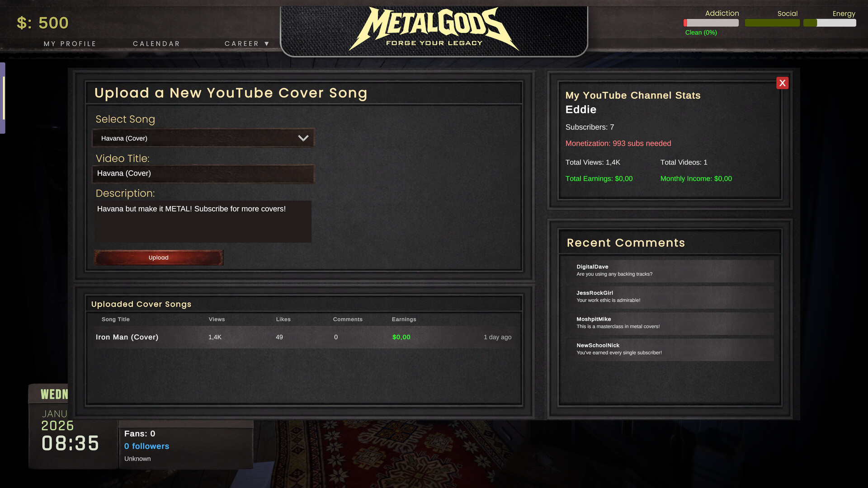The image size is (868, 488).
Task: Click the Upload button to post the cover
Action: point(158,258)
